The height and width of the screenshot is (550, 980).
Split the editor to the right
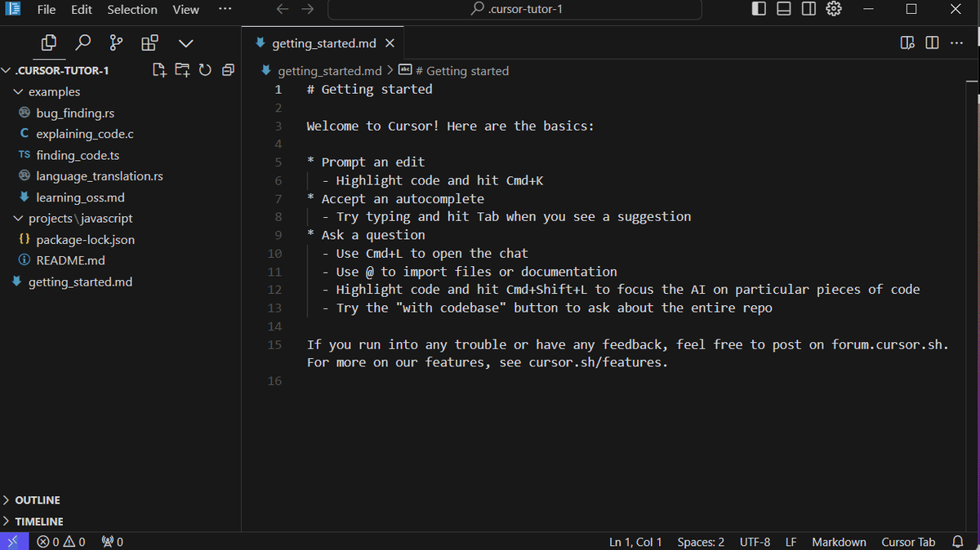[x=932, y=43]
